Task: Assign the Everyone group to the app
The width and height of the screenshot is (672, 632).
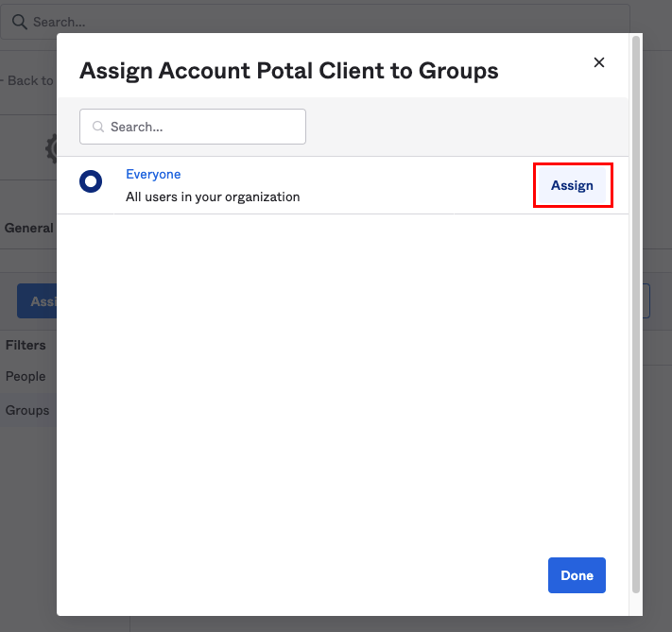Action: click(x=572, y=185)
